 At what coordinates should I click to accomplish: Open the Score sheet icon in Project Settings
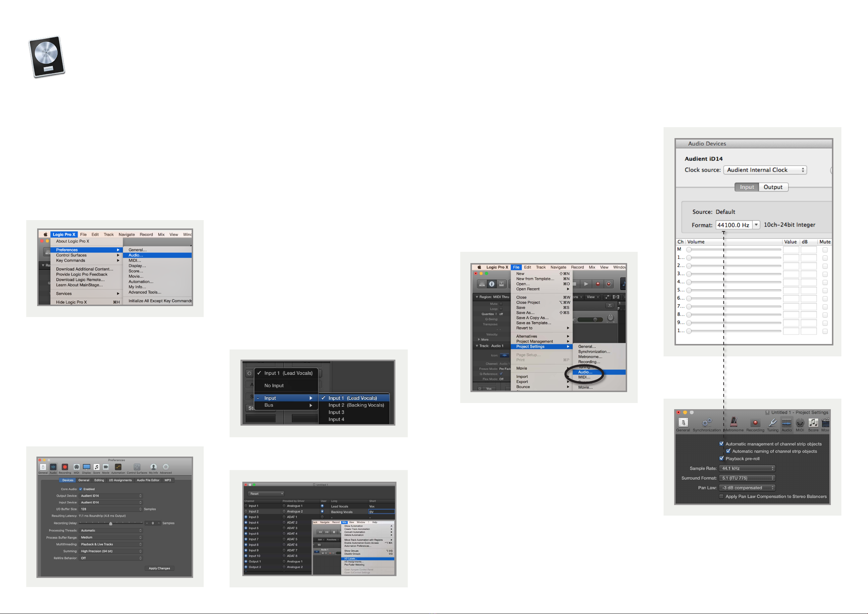coord(813,423)
